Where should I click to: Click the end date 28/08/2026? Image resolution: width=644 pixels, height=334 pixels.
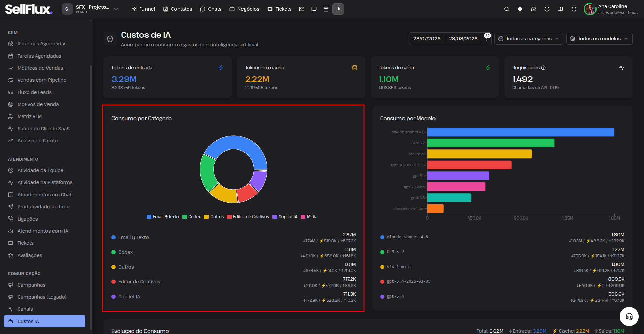(463, 39)
